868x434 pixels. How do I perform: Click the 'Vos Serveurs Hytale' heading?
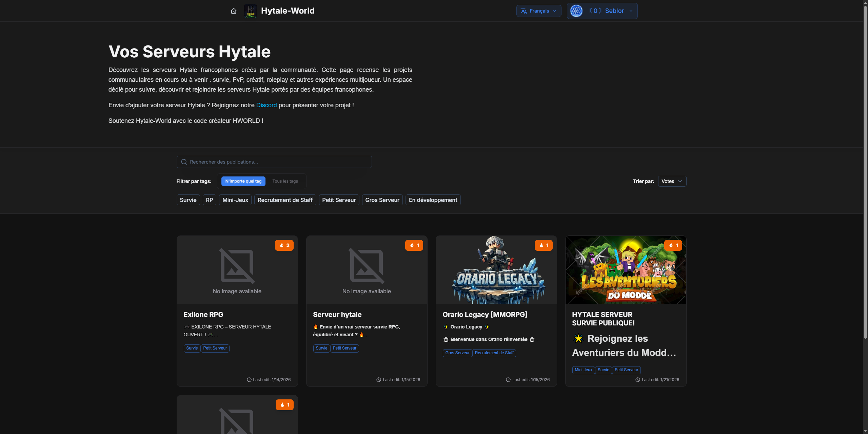(x=190, y=52)
